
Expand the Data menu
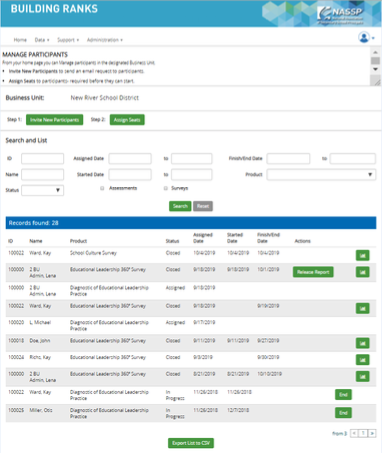[x=42, y=40]
